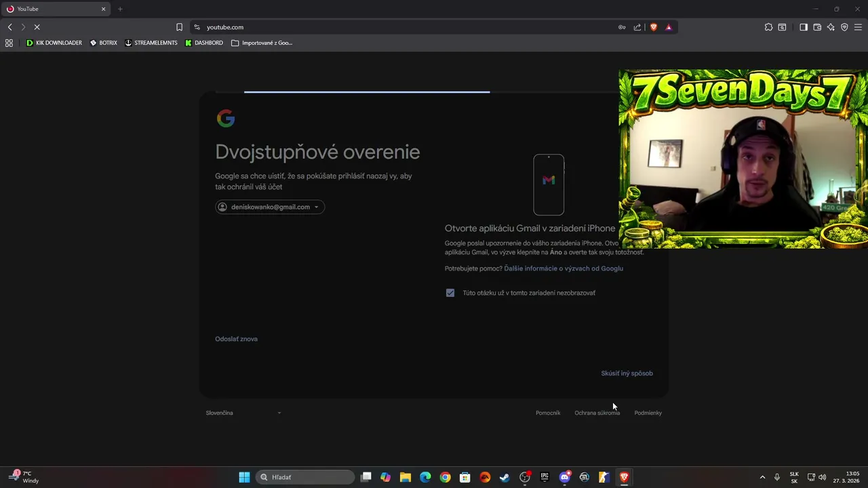The width and height of the screenshot is (868, 488).
Task: Close the YouTube tab
Action: point(104,9)
